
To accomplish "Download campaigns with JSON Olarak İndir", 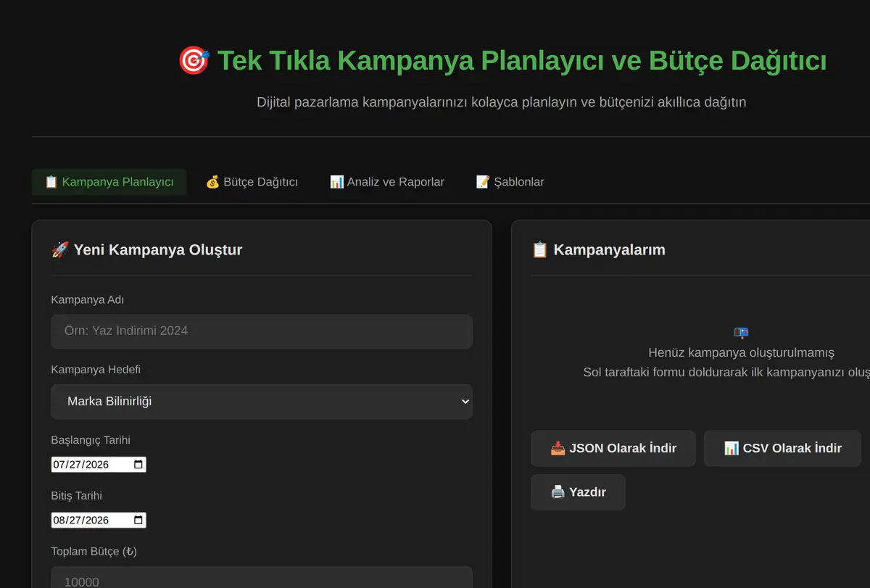I will [x=613, y=449].
